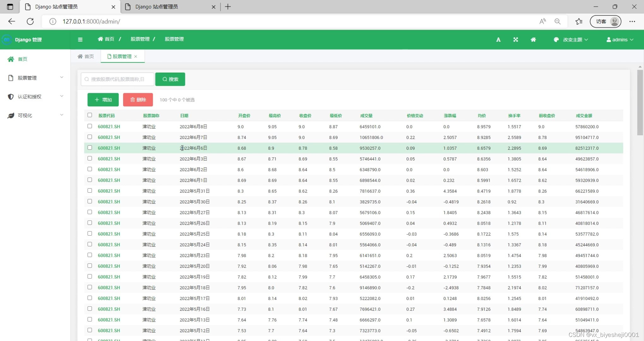The width and height of the screenshot is (644, 341).
Task: Check the row dated 2022年5月31日
Action: (x=90, y=191)
